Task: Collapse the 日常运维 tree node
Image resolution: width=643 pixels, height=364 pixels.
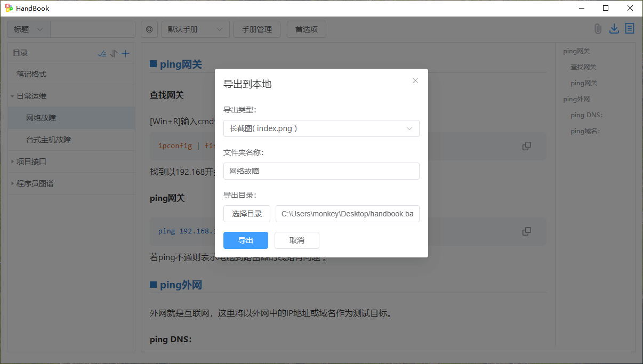Action: [x=12, y=96]
